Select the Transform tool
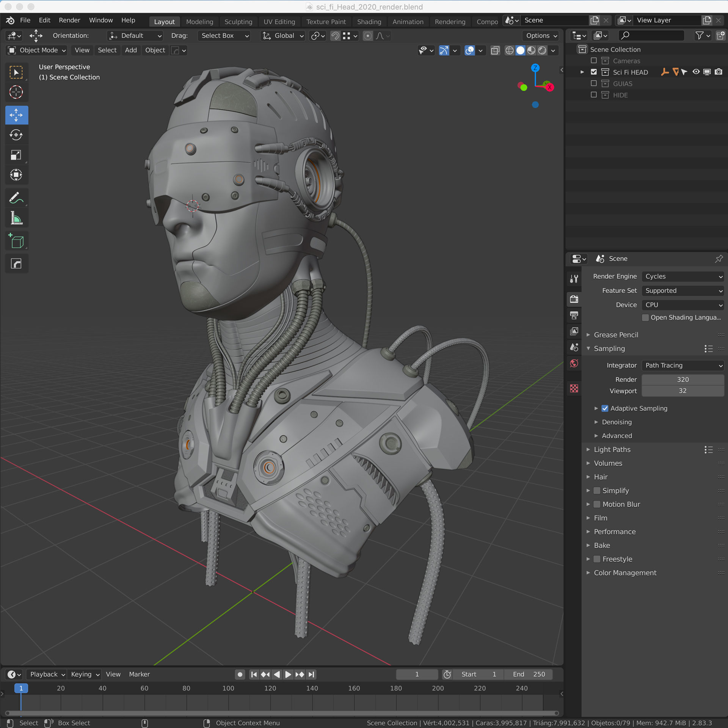The image size is (728, 728). pos(16,175)
